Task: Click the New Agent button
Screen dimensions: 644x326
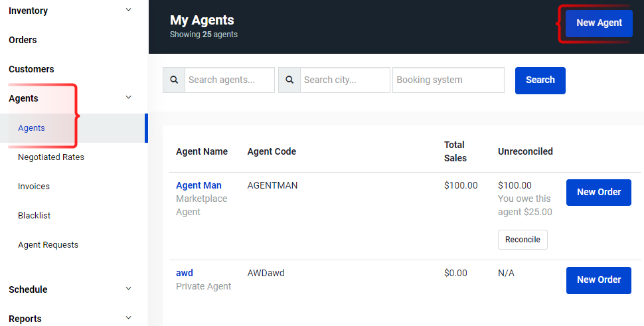Action: tap(599, 23)
